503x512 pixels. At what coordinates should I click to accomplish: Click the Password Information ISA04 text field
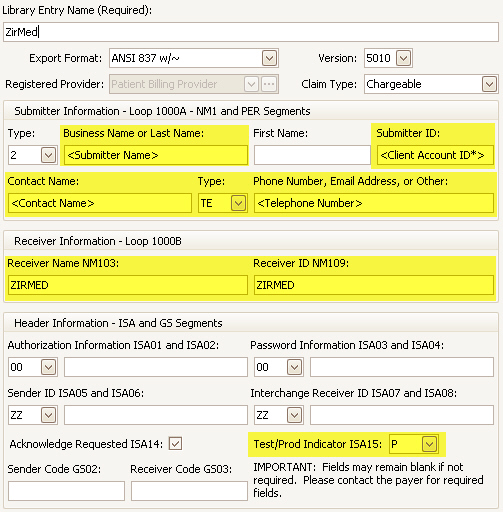coord(402,367)
